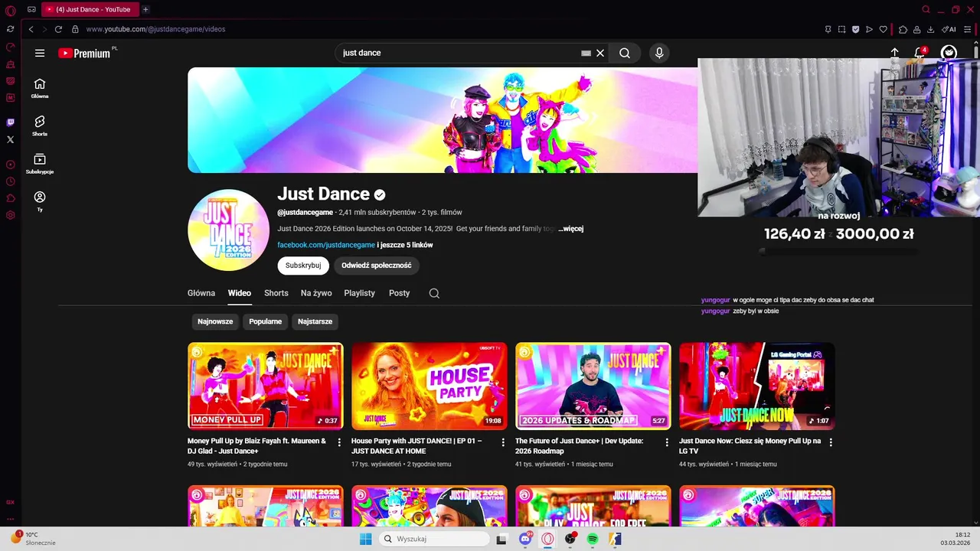Click the YouTube search input field

click(x=459, y=53)
